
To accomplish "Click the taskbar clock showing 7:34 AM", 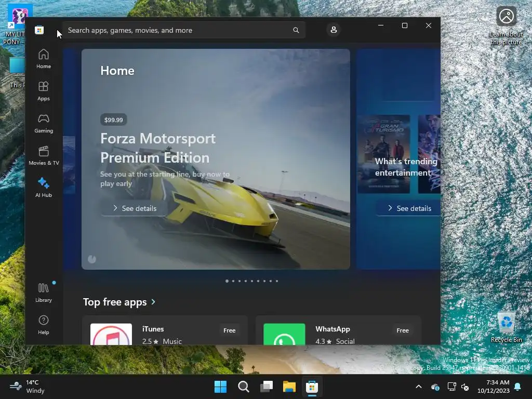I will pos(494,387).
